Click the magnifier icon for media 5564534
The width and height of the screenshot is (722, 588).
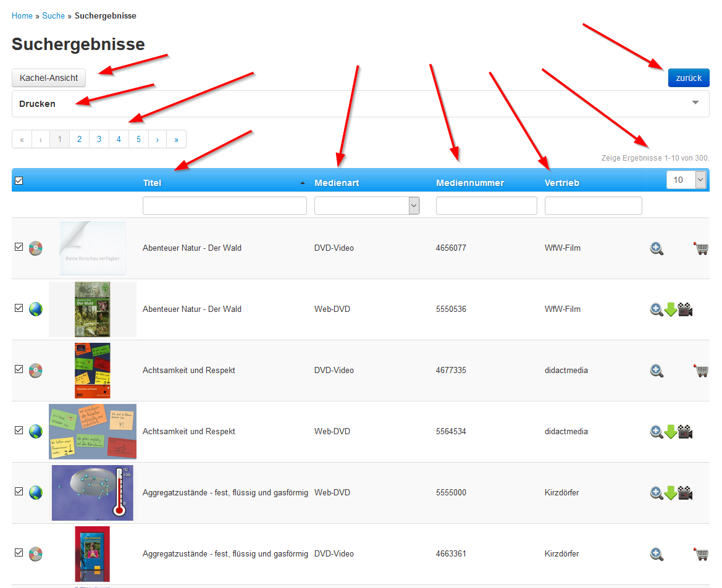tap(657, 432)
